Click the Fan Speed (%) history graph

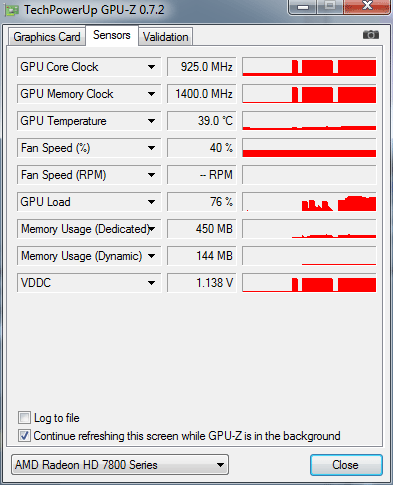tap(309, 148)
